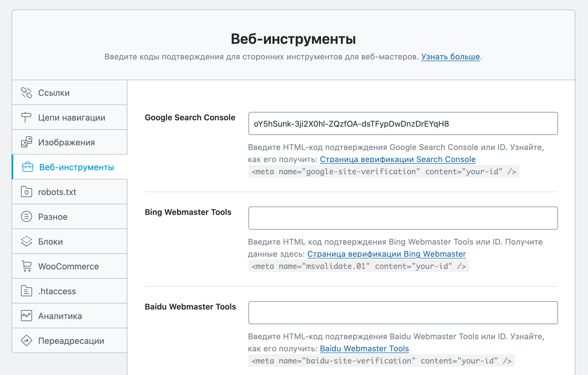
Task: Click the layers icon beside Блоки
Action: (27, 241)
